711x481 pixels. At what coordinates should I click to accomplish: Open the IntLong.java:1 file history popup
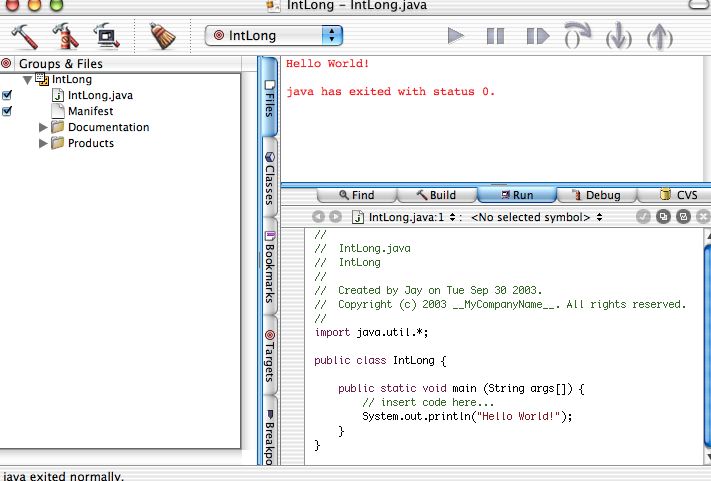click(x=404, y=217)
